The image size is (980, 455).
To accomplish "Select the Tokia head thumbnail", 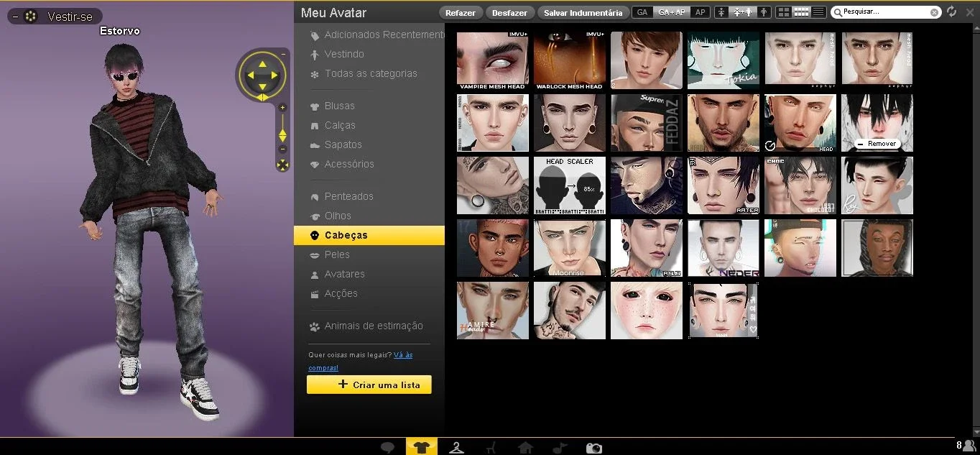I will tap(724, 61).
